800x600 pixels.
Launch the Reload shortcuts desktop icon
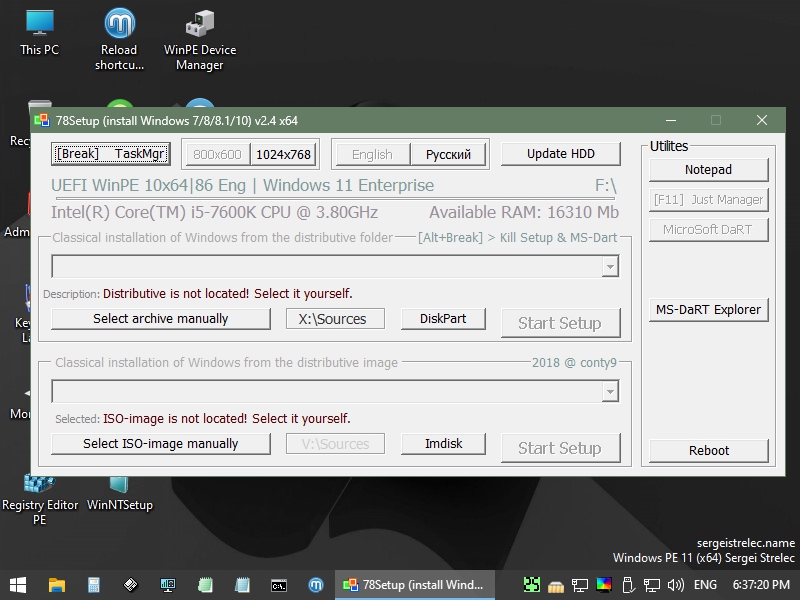click(119, 38)
